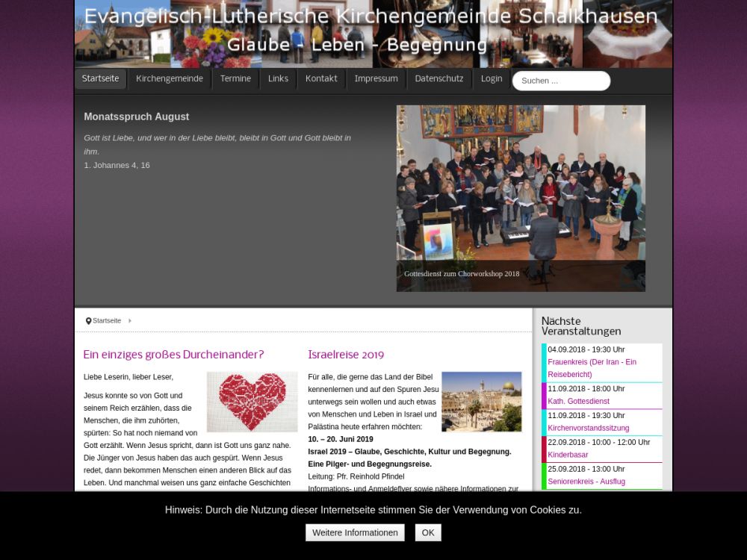Image resolution: width=747 pixels, height=560 pixels.
Task: Click the Jerusalem photo thumbnail
Action: (481, 402)
